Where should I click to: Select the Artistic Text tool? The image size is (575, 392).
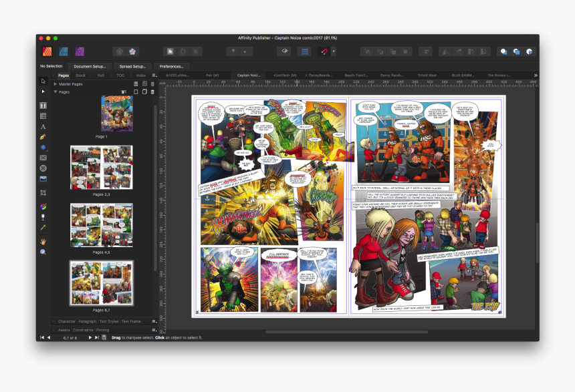click(x=43, y=127)
